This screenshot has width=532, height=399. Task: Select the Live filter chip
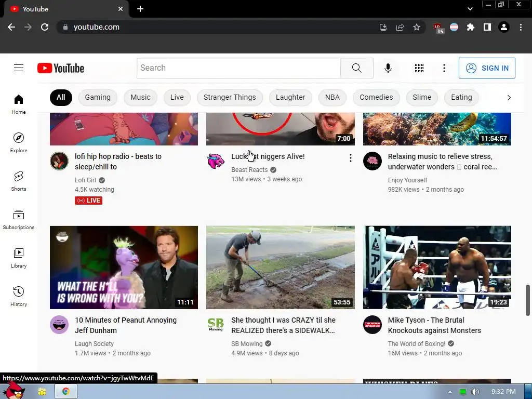(x=177, y=97)
